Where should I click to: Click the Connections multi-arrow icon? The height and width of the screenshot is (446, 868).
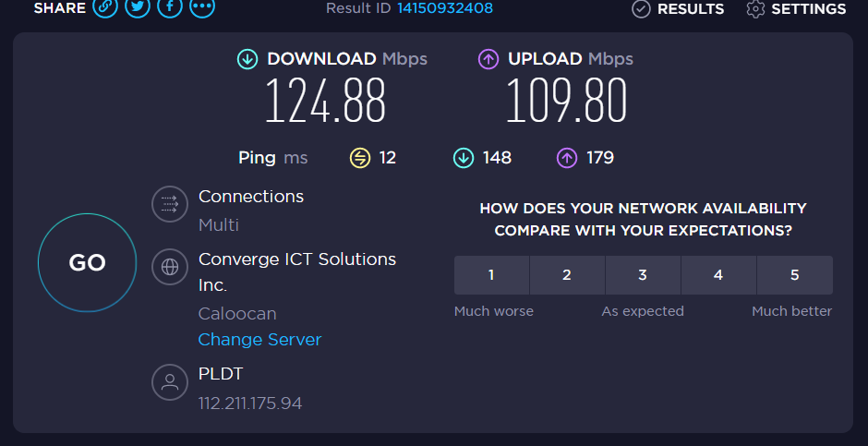tap(169, 203)
